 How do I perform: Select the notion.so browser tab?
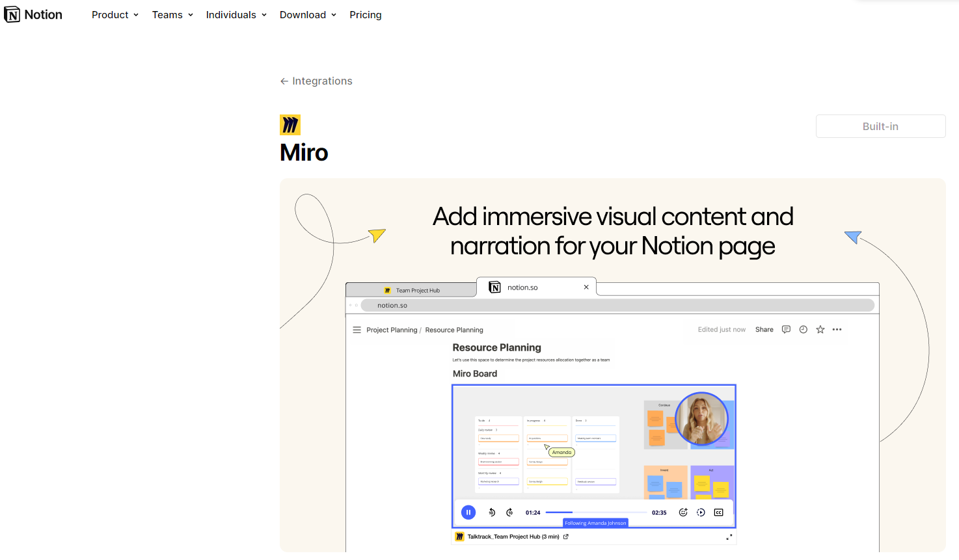536,287
